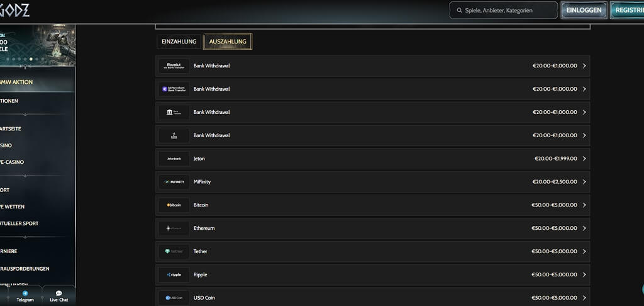Expand the Bitcoin row chevron
Image resolution: width=644 pixels, height=306 pixels.
584,205
